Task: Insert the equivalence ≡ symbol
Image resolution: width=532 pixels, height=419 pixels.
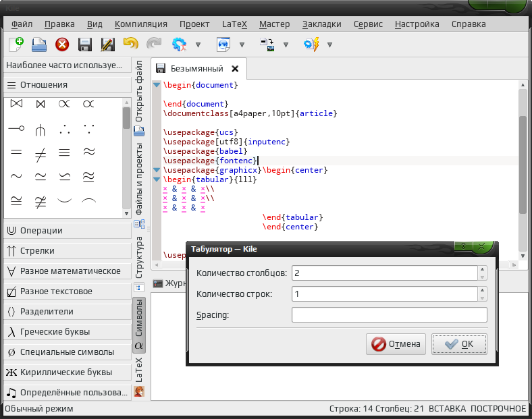Action: [64, 152]
